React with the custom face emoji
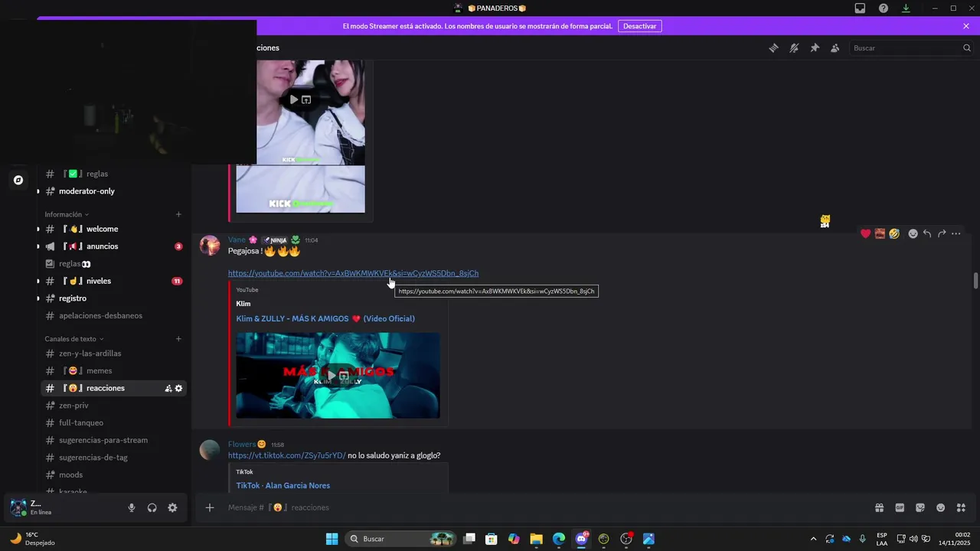 880,233
